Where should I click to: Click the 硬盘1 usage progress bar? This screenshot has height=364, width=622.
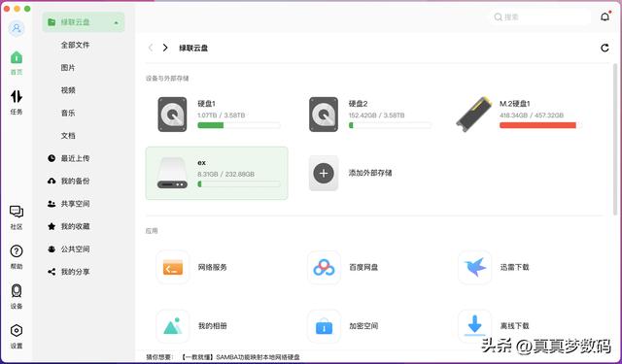[x=239, y=125]
